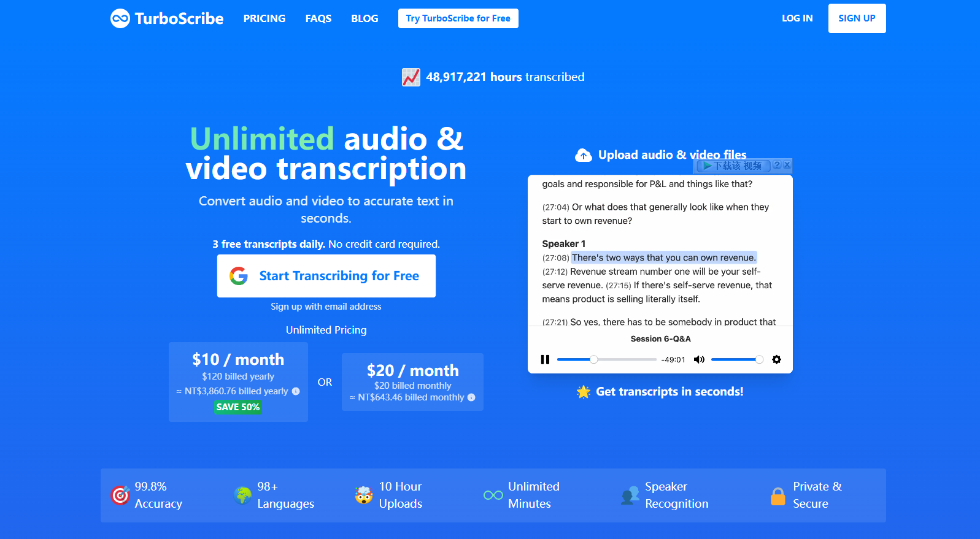
Task: Click the Private & Secure text
Action: 817,495
